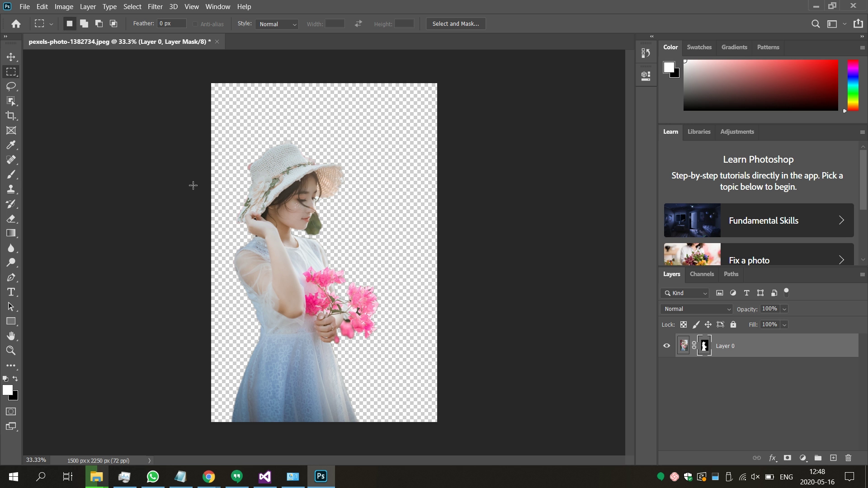Switch to the Channels tab
This screenshot has height=488, width=868.
click(x=701, y=274)
